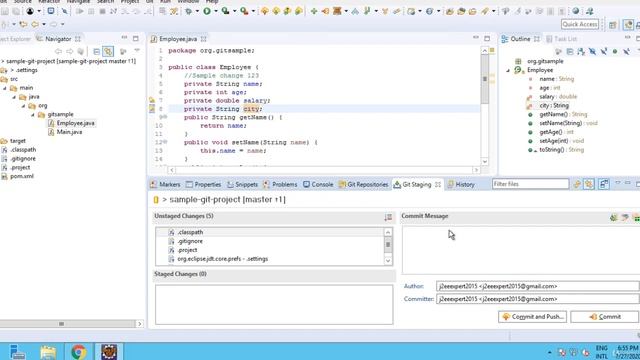Screen dimensions: 640x360
Task: Click the Commit Message text area
Action: click(x=521, y=250)
